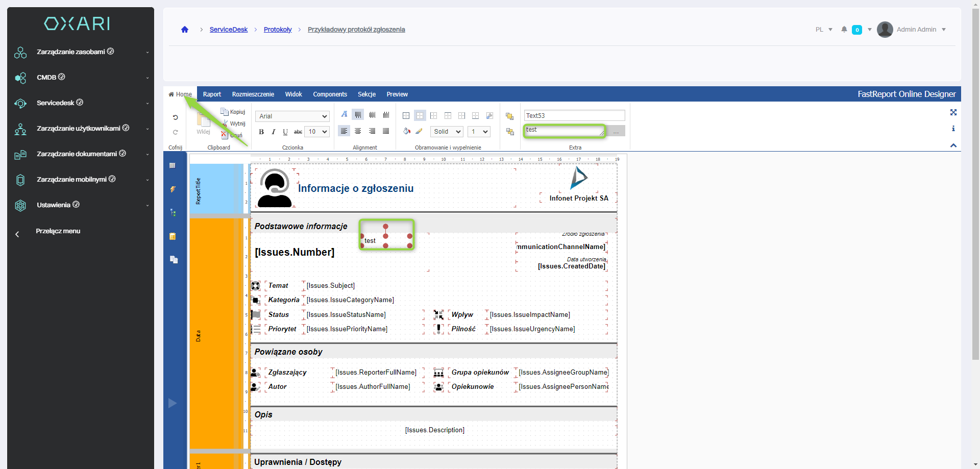This screenshot has height=469, width=980.
Task: Click the Kopiuj copy button
Action: 233,112
